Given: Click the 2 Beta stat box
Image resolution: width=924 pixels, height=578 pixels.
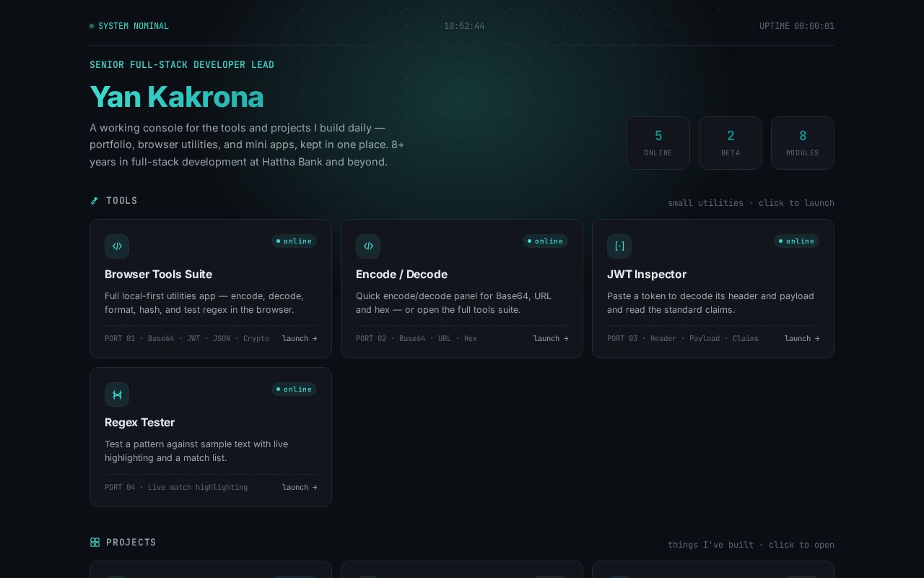Looking at the screenshot, I should [731, 143].
